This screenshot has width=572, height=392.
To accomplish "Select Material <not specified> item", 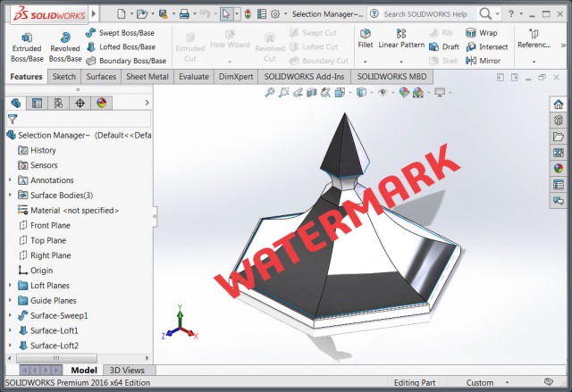I will tap(68, 210).
